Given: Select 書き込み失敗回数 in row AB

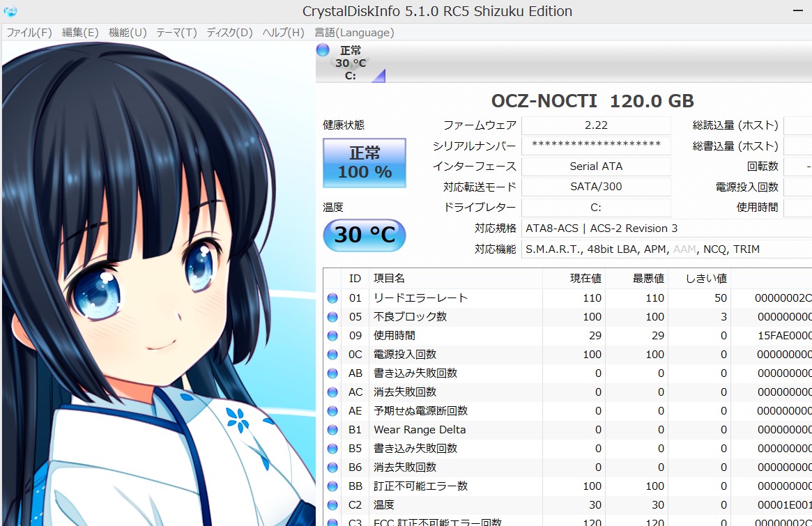Looking at the screenshot, I should click(415, 373).
